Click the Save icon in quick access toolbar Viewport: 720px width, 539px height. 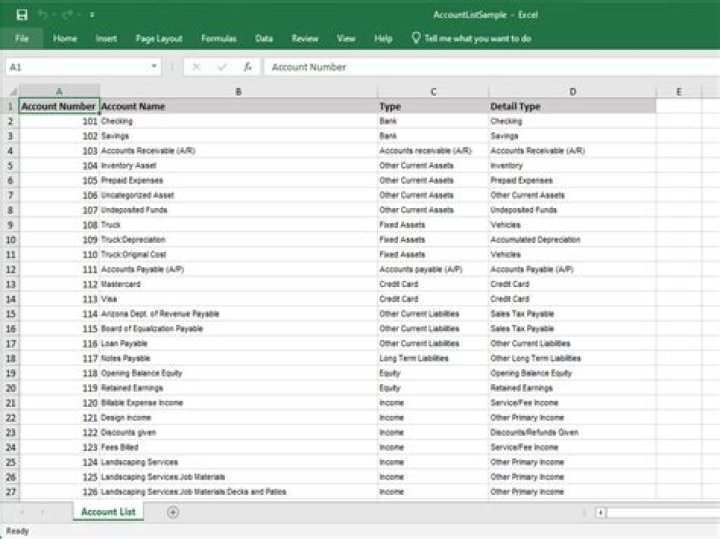[x=22, y=15]
